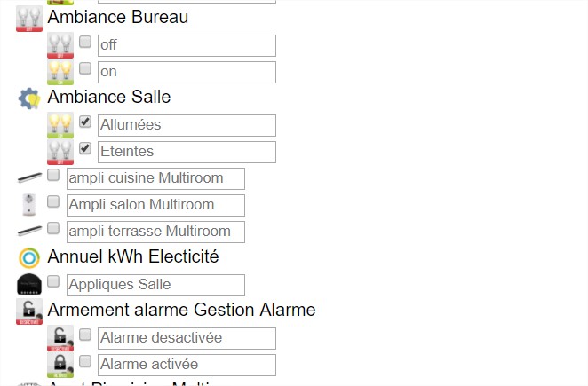The height and width of the screenshot is (386, 588).
Task: Click the Ambiance Salle gear icon
Action: tap(29, 98)
